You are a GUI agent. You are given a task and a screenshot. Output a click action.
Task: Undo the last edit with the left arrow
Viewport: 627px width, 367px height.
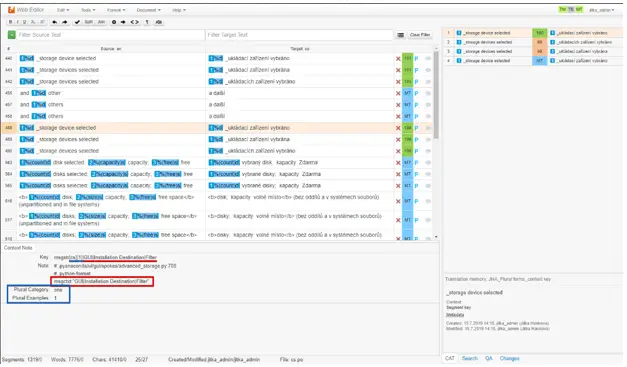(54, 22)
